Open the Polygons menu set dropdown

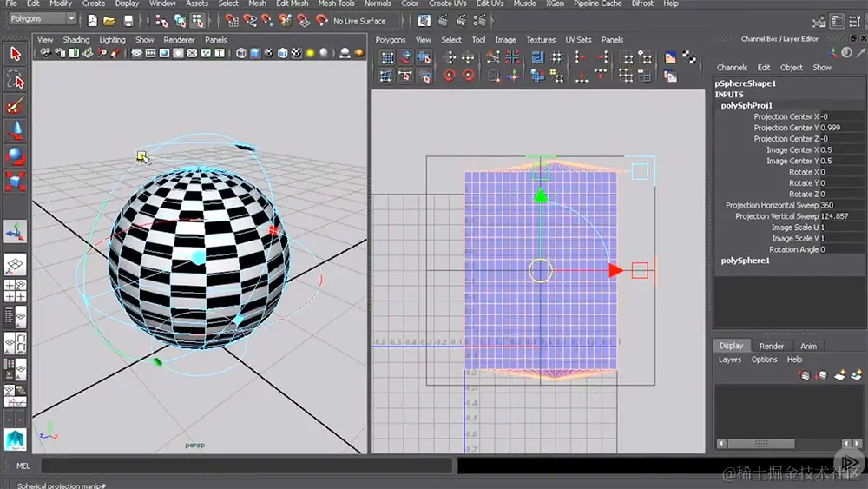tap(42, 18)
